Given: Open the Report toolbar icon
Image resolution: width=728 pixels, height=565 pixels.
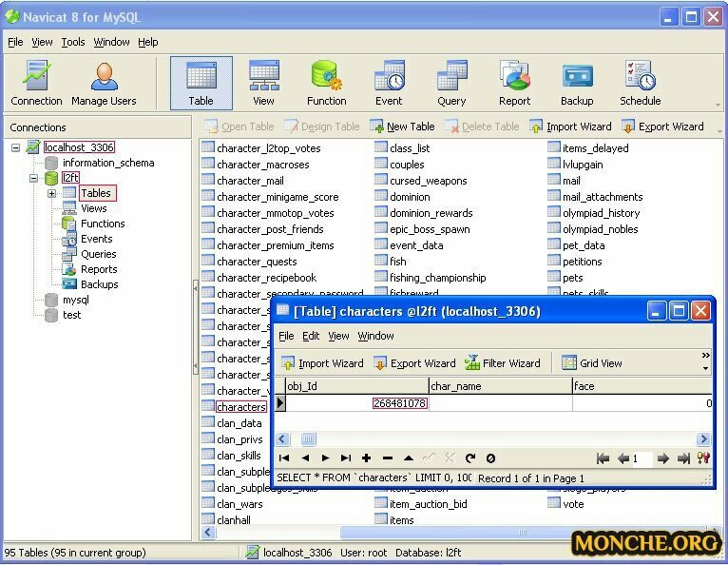Looking at the screenshot, I should point(514,83).
